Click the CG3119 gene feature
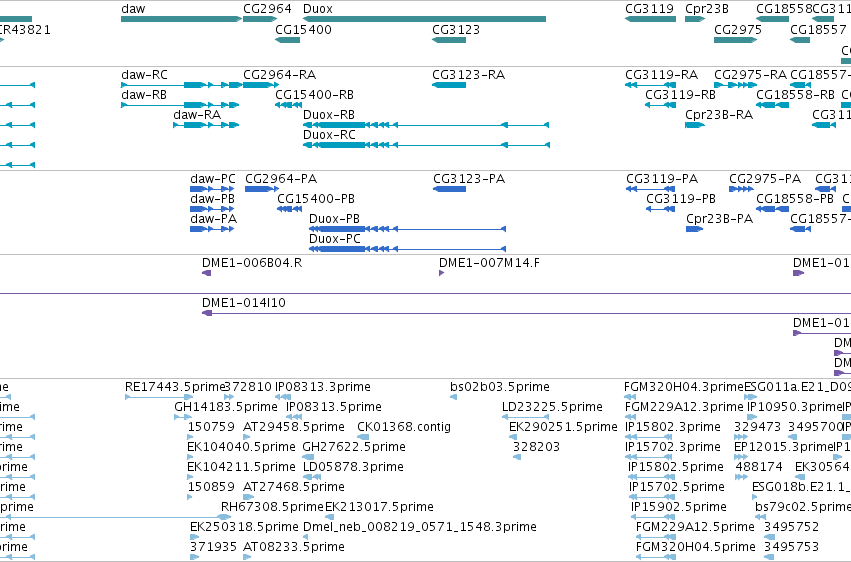 [650, 20]
